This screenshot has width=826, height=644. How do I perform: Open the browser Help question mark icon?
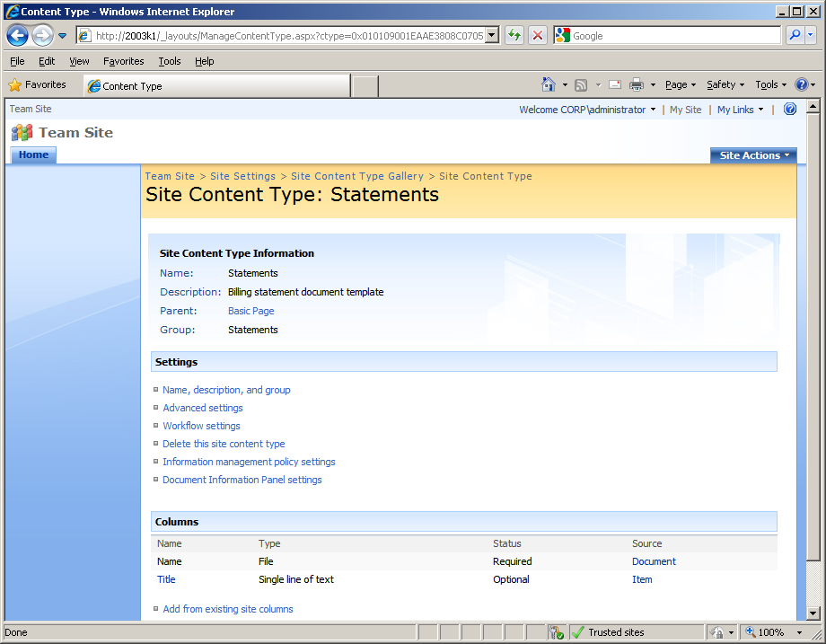[803, 84]
